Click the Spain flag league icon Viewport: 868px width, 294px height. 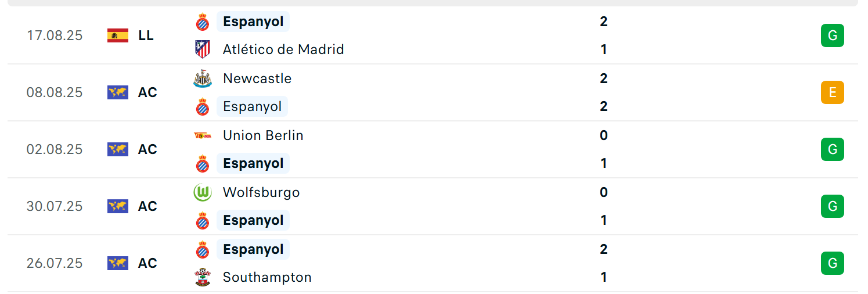pyautogui.click(x=118, y=35)
